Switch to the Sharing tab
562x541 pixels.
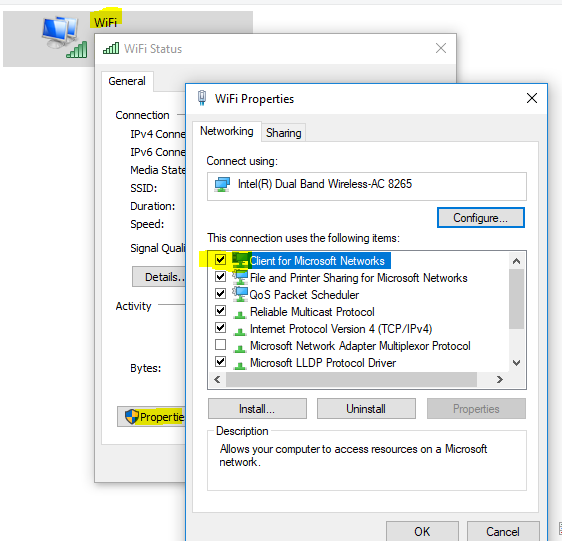coord(284,133)
